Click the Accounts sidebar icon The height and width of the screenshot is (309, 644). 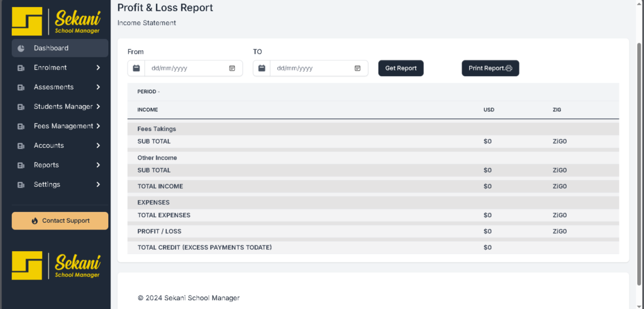21,146
